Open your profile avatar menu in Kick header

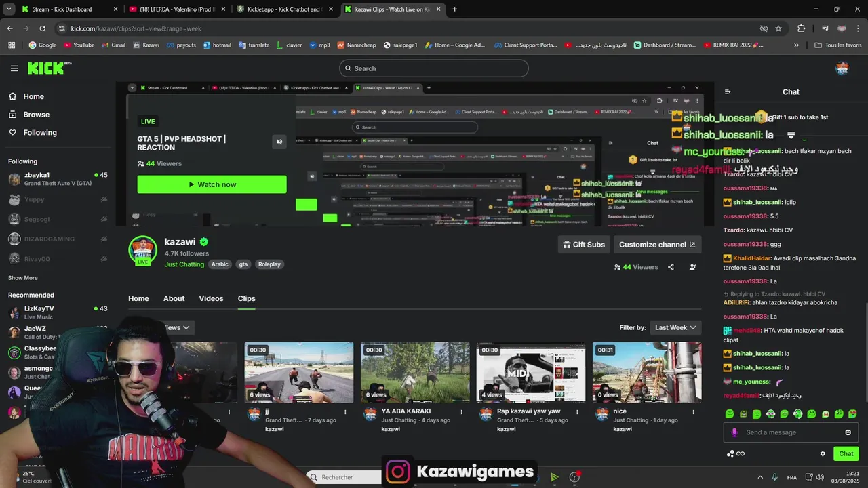[x=842, y=68]
